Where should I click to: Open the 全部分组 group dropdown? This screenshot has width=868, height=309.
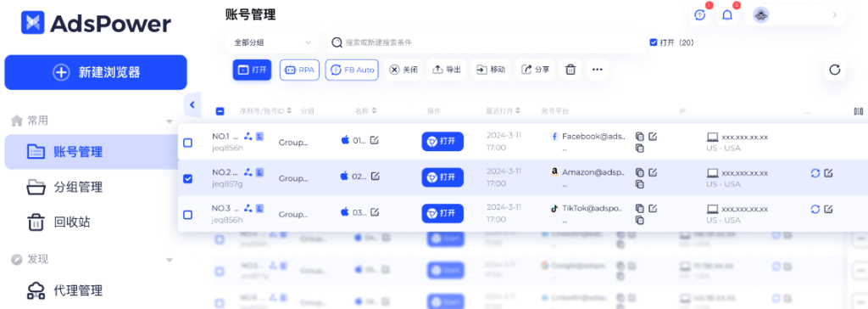(x=272, y=42)
